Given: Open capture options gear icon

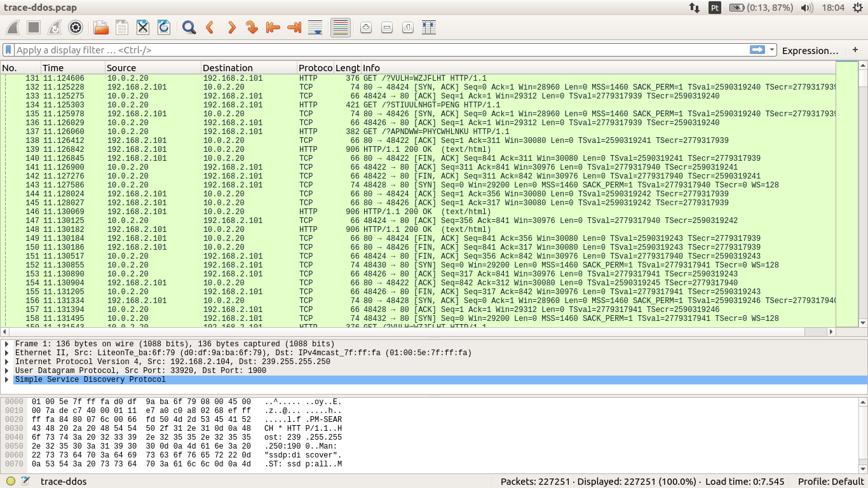Looking at the screenshot, I should pos(76,27).
